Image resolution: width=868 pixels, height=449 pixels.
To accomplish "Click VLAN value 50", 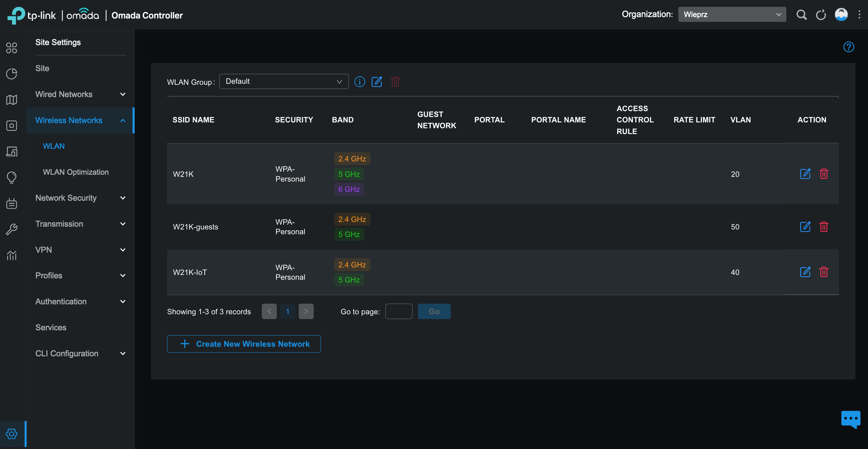I will 735,227.
